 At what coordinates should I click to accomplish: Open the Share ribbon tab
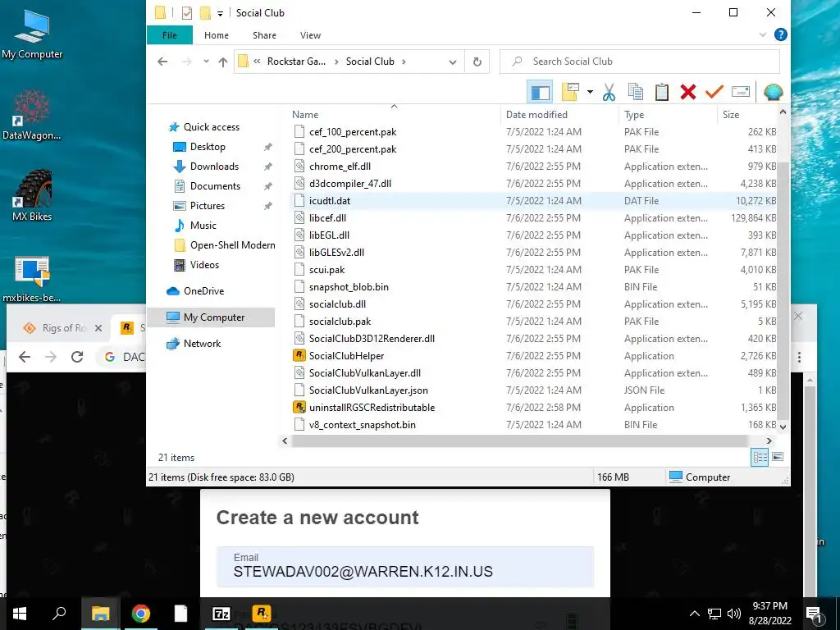point(265,35)
